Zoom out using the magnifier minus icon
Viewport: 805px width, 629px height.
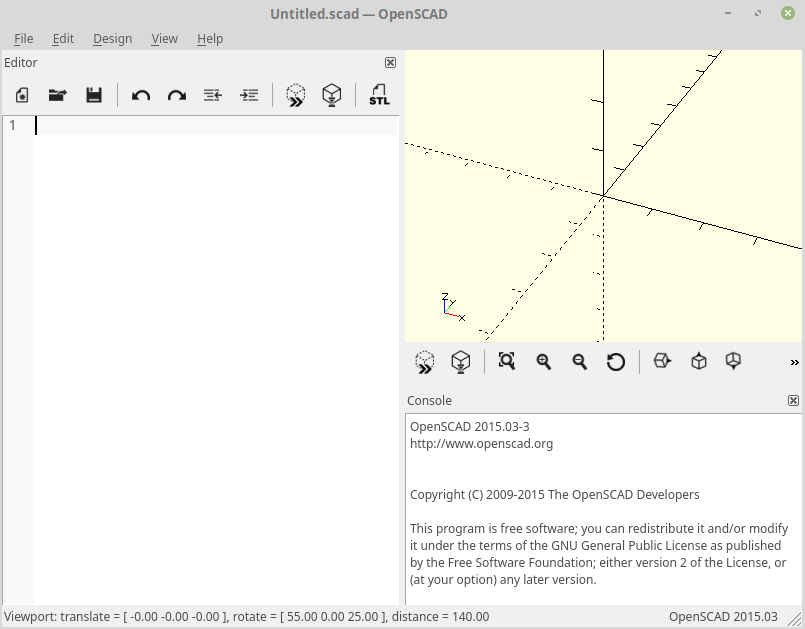(x=580, y=362)
